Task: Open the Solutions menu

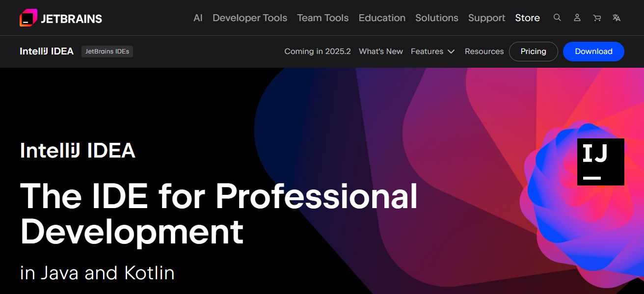Action: coord(437,18)
